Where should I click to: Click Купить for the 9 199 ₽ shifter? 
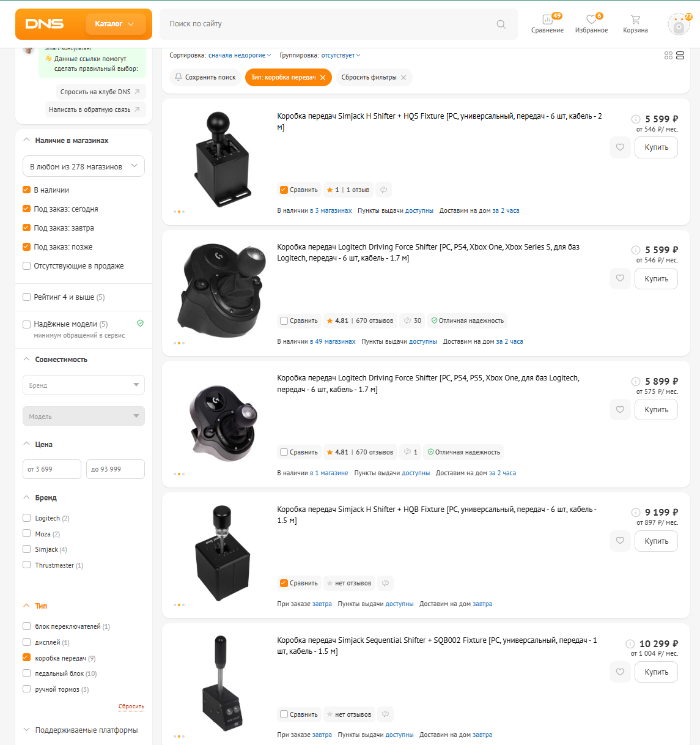pyautogui.click(x=656, y=541)
